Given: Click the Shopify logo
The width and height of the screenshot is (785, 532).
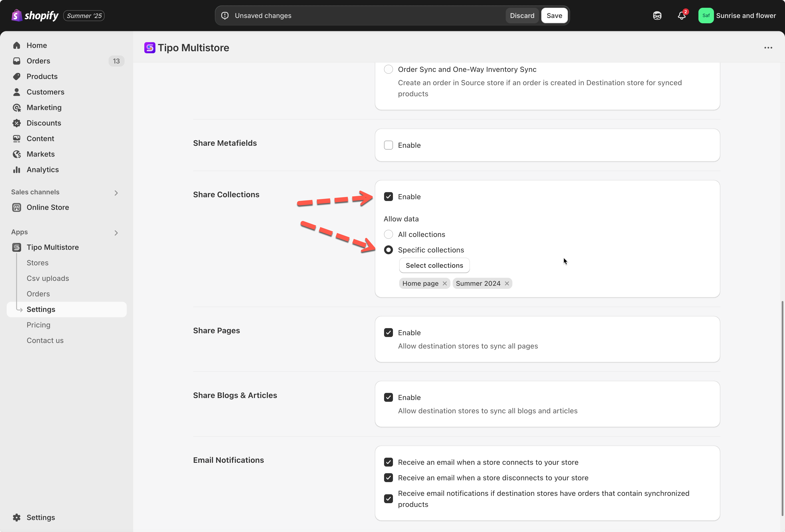Looking at the screenshot, I should [35, 16].
